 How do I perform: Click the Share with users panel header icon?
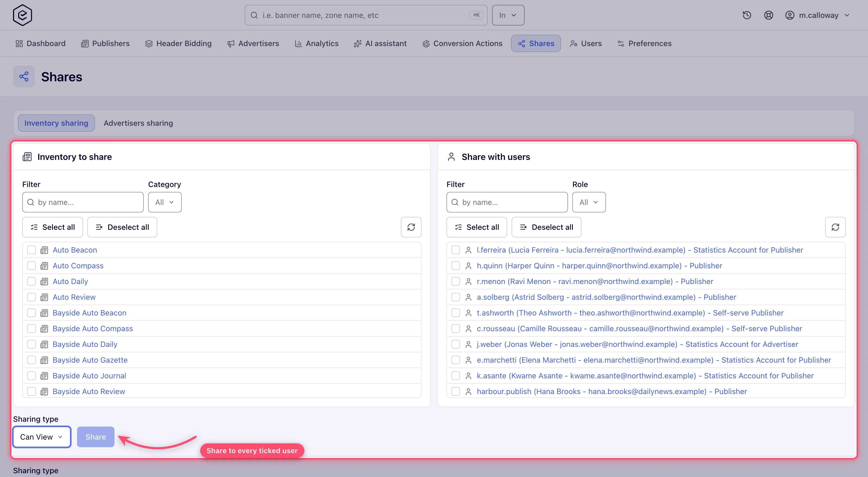coord(451,157)
